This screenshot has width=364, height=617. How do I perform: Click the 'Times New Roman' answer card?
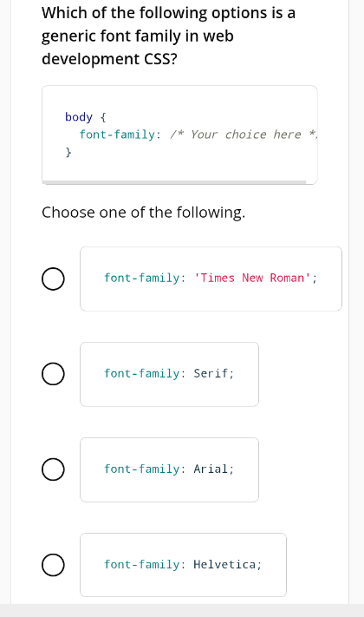pyautogui.click(x=211, y=279)
